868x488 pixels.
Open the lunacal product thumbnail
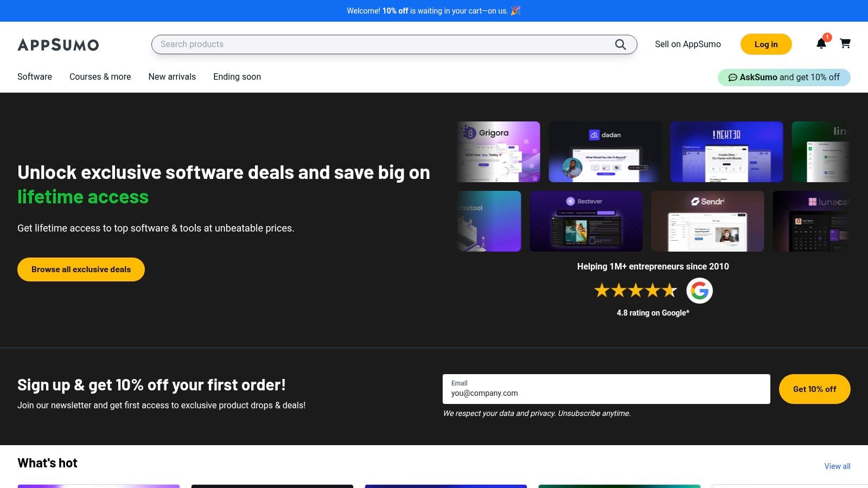(x=811, y=221)
